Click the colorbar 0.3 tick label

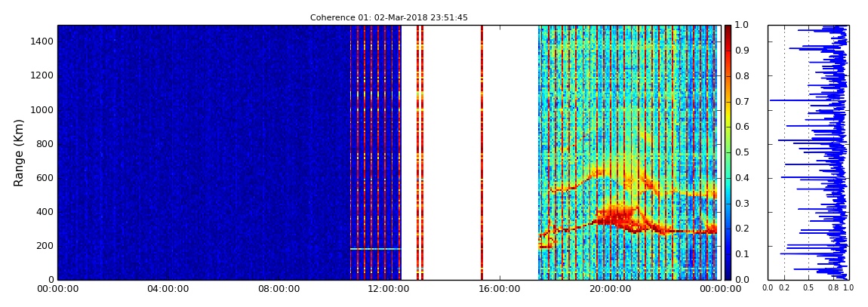coord(740,204)
